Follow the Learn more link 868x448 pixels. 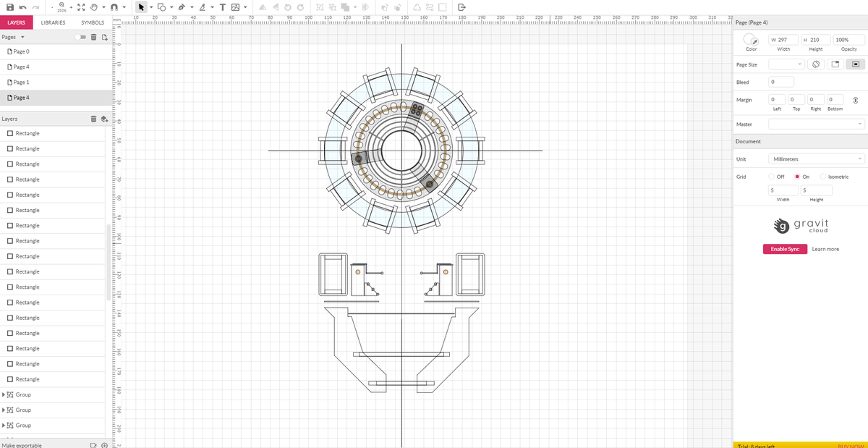(x=825, y=249)
